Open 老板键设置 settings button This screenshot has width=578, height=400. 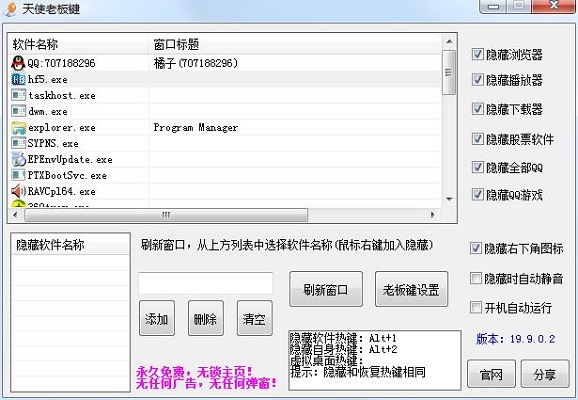click(x=411, y=289)
